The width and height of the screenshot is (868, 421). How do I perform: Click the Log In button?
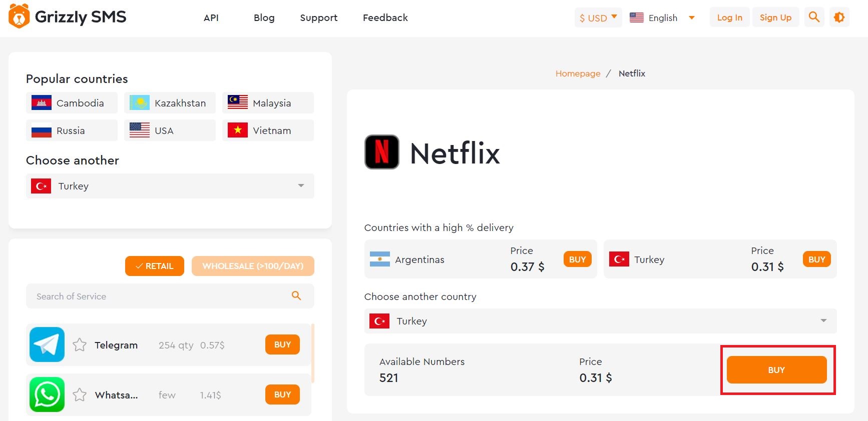tap(730, 17)
